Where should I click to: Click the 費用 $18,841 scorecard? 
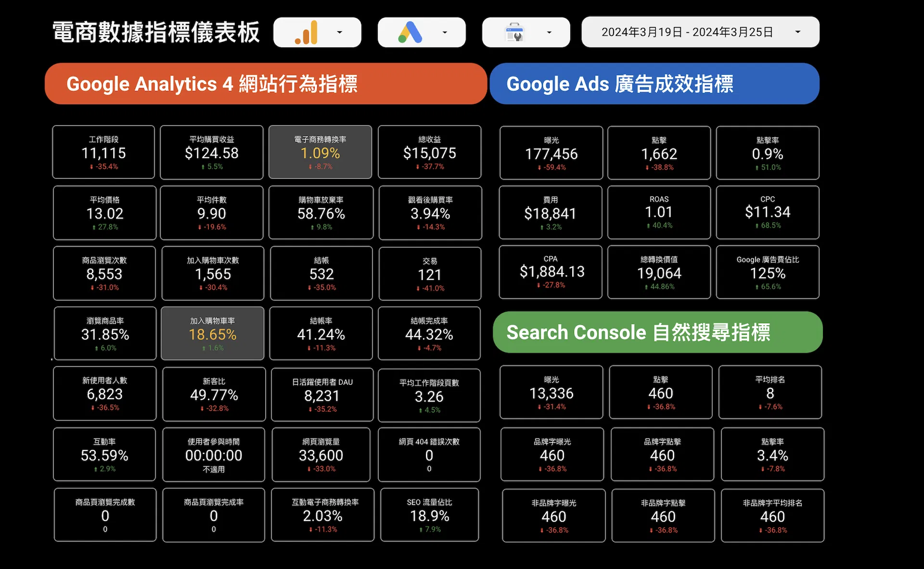tap(551, 212)
